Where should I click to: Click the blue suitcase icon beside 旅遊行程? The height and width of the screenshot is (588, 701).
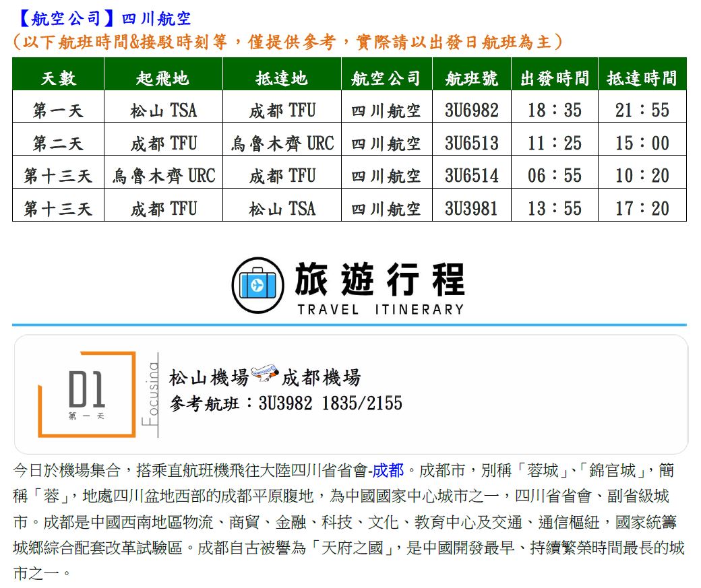(x=257, y=286)
